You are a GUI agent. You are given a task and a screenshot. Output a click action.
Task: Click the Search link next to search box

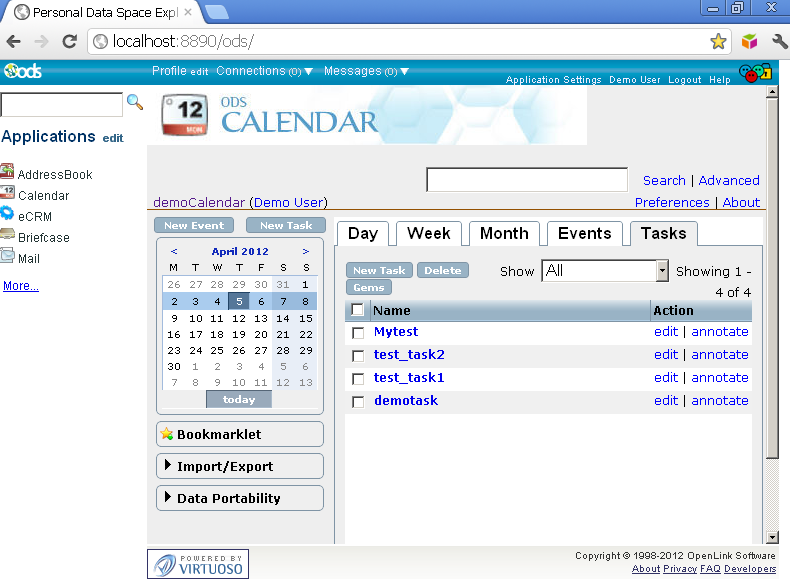tap(664, 180)
